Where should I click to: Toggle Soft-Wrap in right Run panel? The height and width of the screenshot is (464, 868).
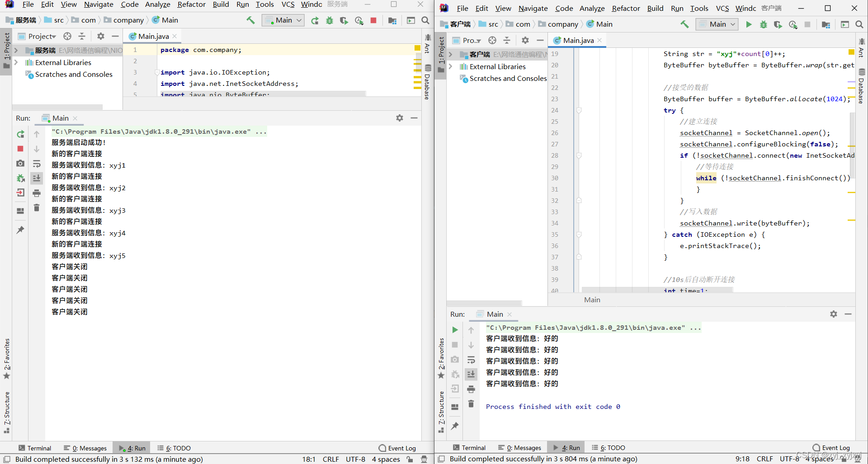click(x=471, y=360)
